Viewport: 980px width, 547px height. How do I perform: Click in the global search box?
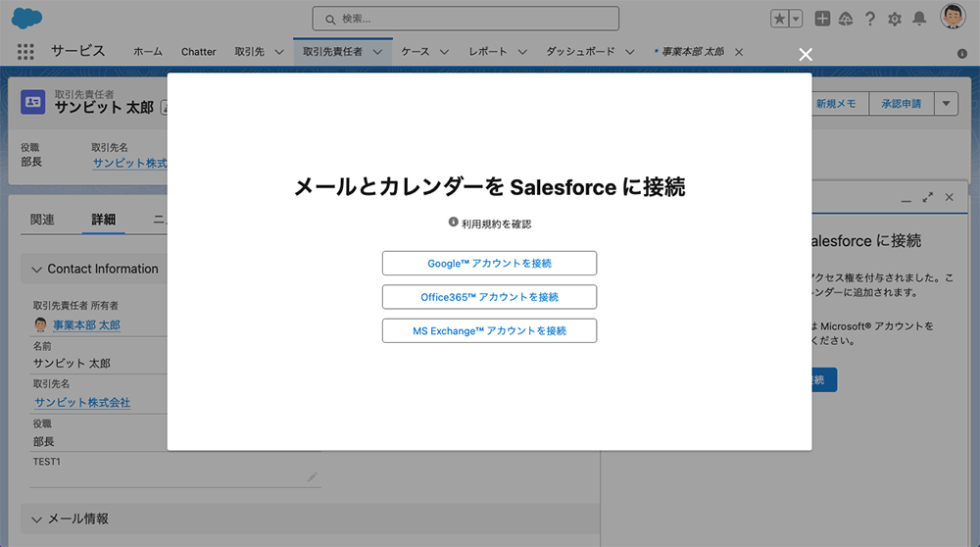(x=465, y=19)
